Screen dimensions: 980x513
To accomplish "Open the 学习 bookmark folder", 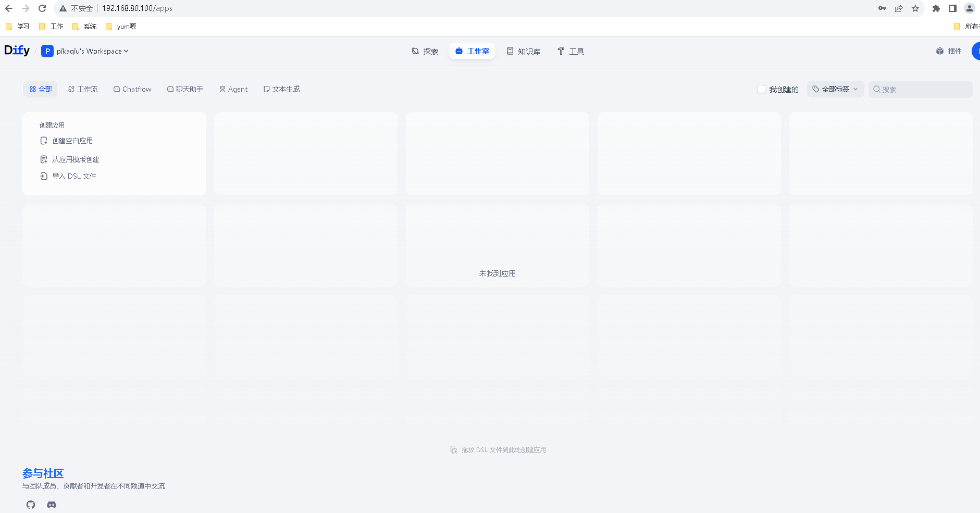I will point(17,27).
